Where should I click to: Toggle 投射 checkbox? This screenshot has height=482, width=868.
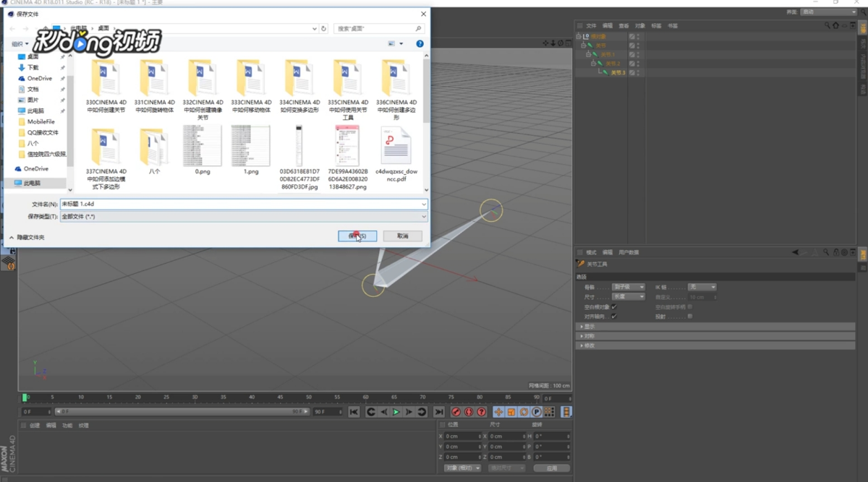point(690,316)
